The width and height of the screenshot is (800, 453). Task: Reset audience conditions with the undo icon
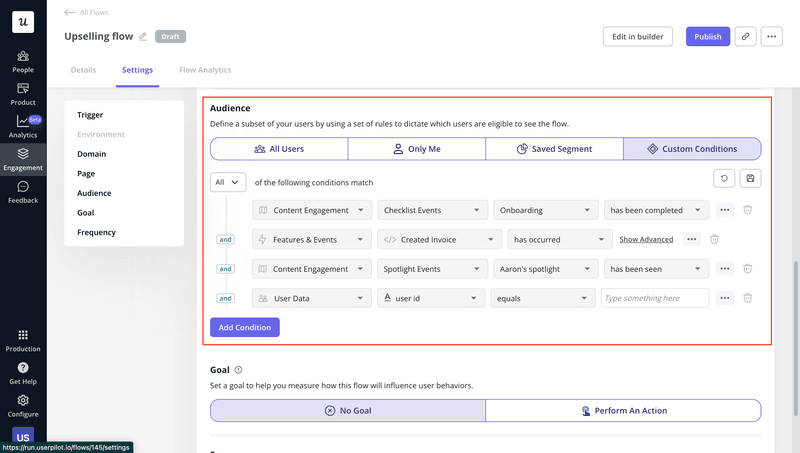tap(724, 178)
